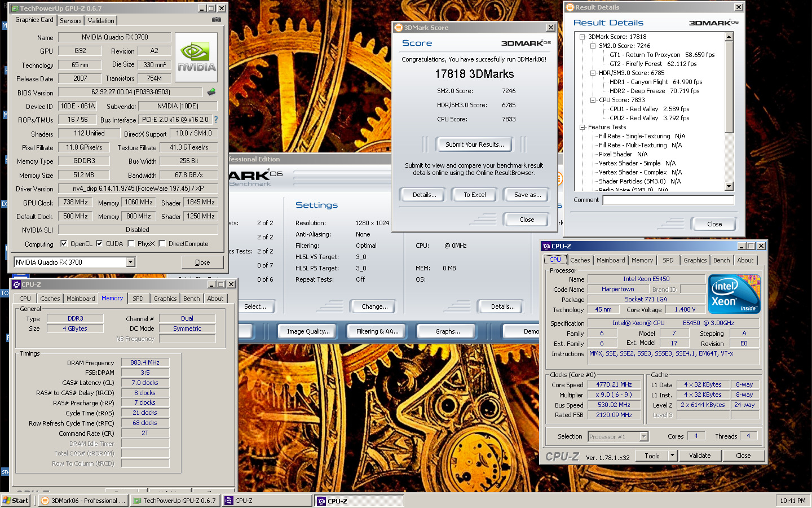Click the Comment input field
The height and width of the screenshot is (508, 812).
(x=668, y=200)
